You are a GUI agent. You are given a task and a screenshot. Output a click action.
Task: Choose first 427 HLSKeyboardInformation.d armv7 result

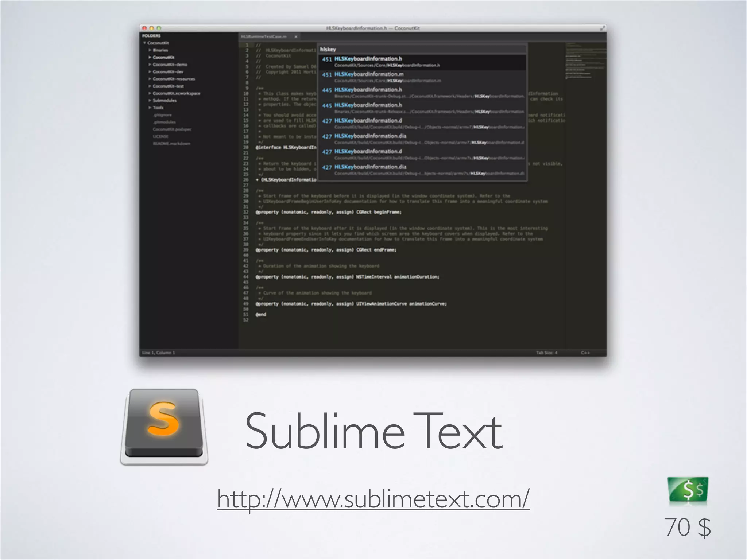(422, 124)
